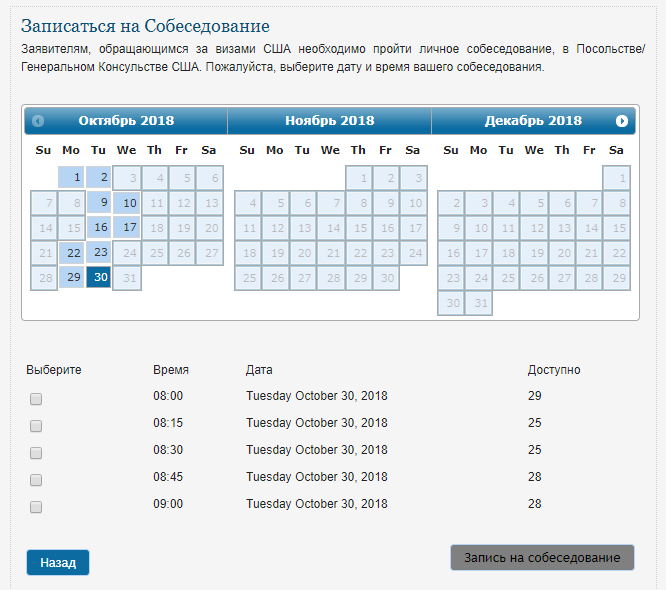Click the Запись на собеседование button
The image size is (666, 590).
pos(542,558)
